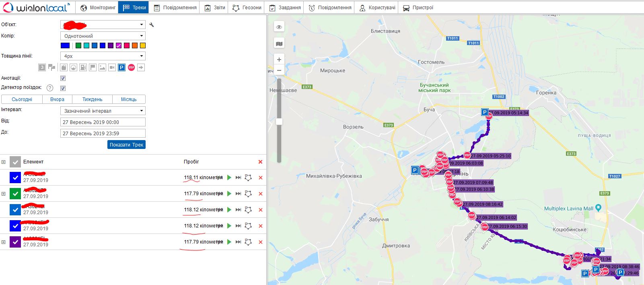This screenshot has width=644, height=285.
Task: Click the wrench icon beside the Об'єкт field
Action: [152, 25]
